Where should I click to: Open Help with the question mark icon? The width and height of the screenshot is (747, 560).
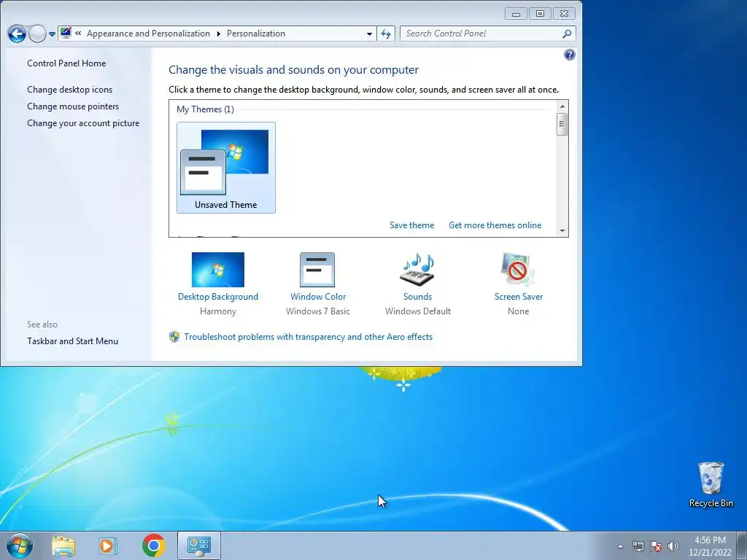(569, 55)
